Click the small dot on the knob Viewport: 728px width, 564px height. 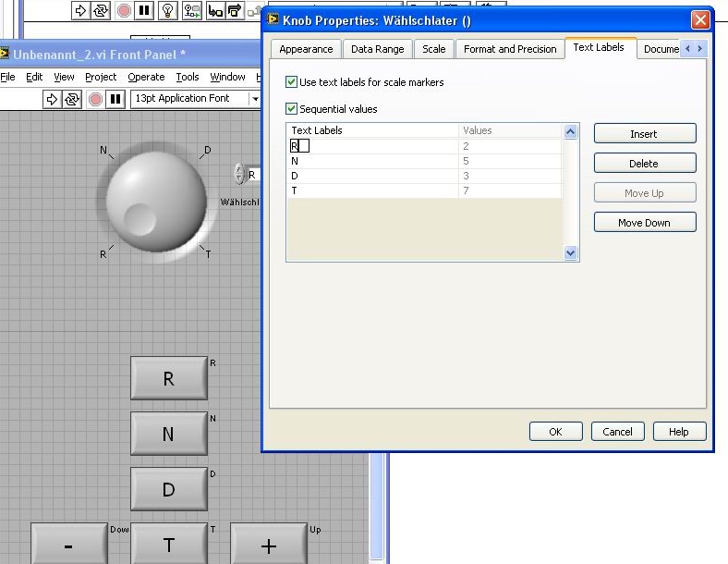click(140, 219)
